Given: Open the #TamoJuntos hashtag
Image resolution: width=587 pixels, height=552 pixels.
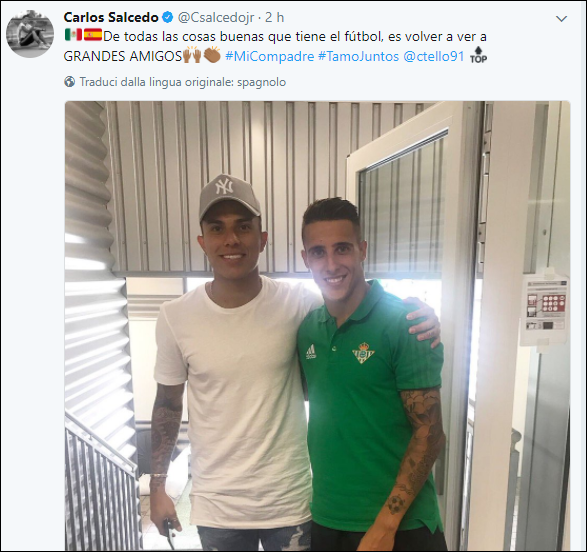Looking at the screenshot, I should [359, 57].
